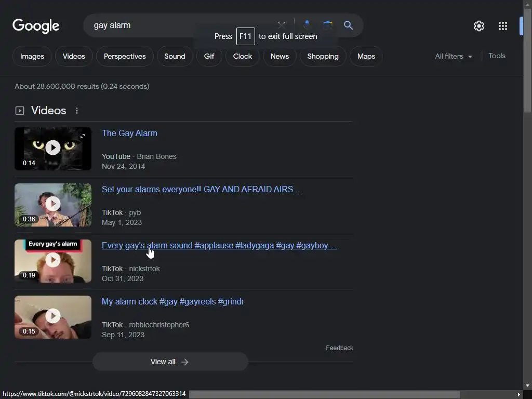This screenshot has height=399, width=532.
Task: Click the 'Sep 11, 2023' date
Action: click(123, 335)
